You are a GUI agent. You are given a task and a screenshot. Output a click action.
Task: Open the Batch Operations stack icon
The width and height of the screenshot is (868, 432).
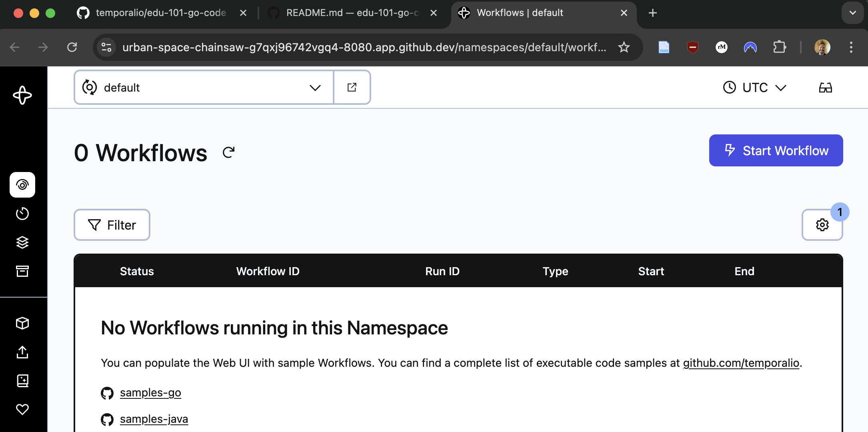pyautogui.click(x=22, y=242)
